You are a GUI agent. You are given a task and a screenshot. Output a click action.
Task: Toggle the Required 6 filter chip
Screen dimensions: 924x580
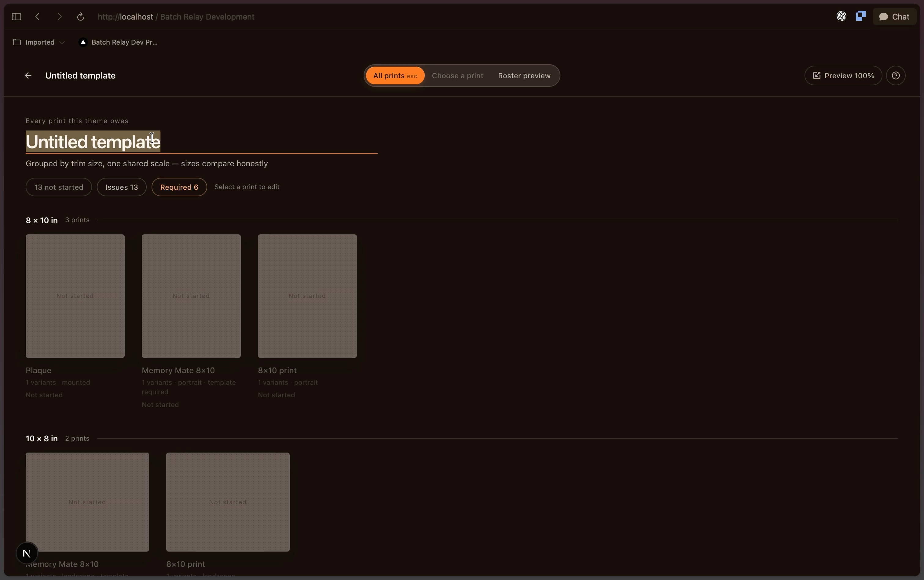(179, 187)
